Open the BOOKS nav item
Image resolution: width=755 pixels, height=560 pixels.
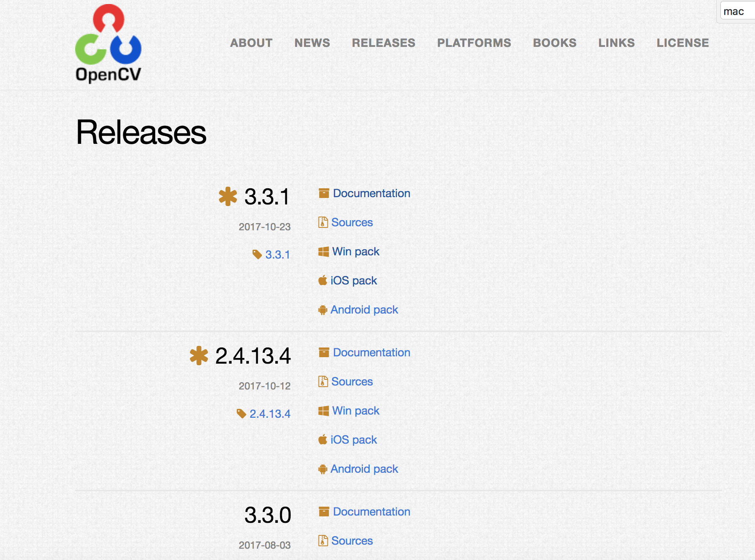point(555,43)
